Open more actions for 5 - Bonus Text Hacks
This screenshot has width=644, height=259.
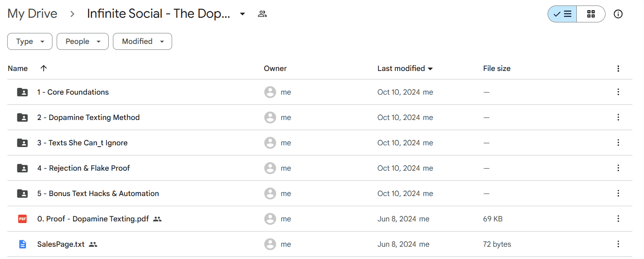click(618, 194)
